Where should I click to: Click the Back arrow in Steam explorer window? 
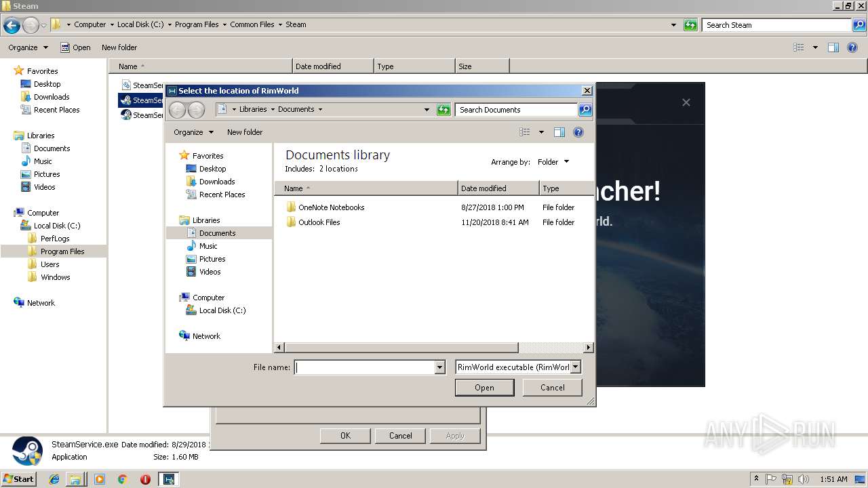point(12,25)
